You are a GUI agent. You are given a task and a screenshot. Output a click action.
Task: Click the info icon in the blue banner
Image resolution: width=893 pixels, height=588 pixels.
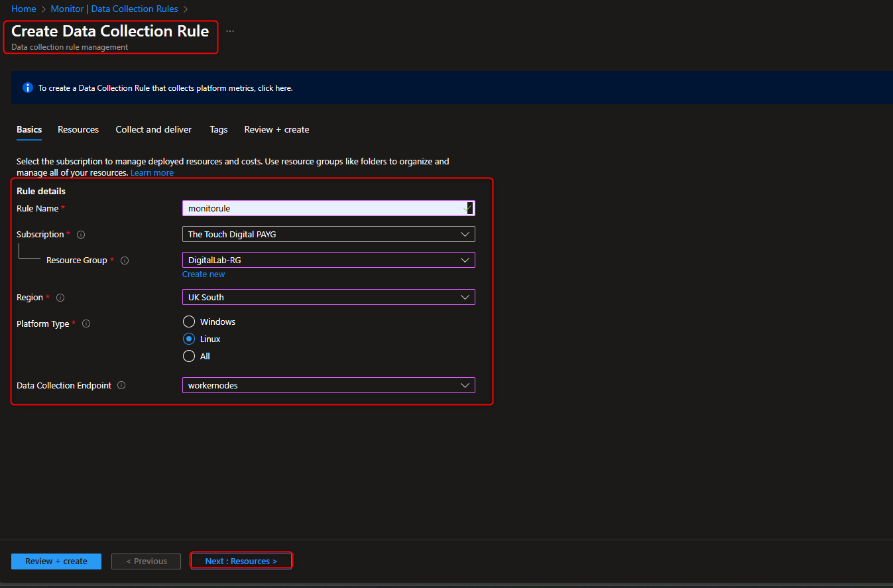27,88
